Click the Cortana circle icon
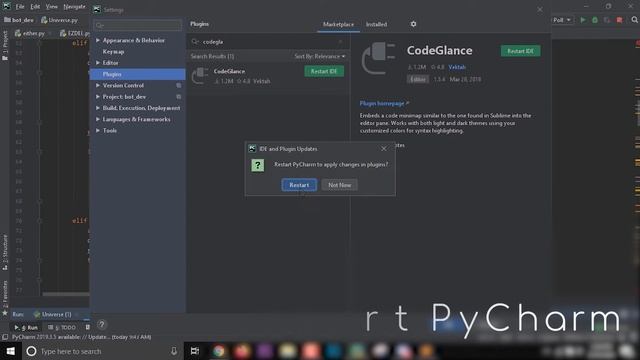 (31, 351)
